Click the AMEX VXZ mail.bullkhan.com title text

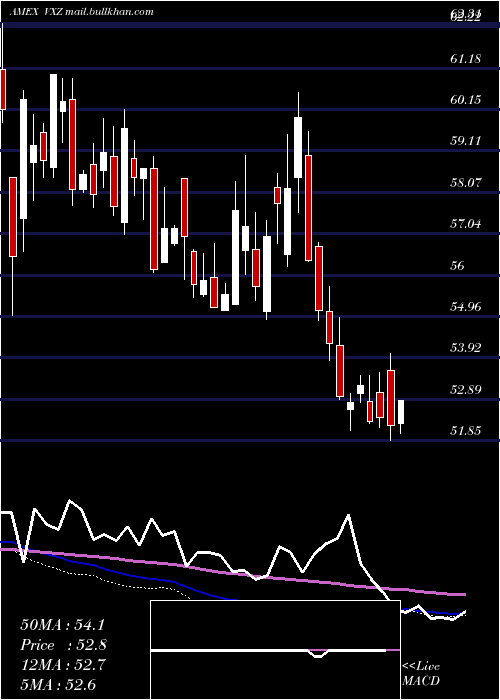(x=82, y=11)
